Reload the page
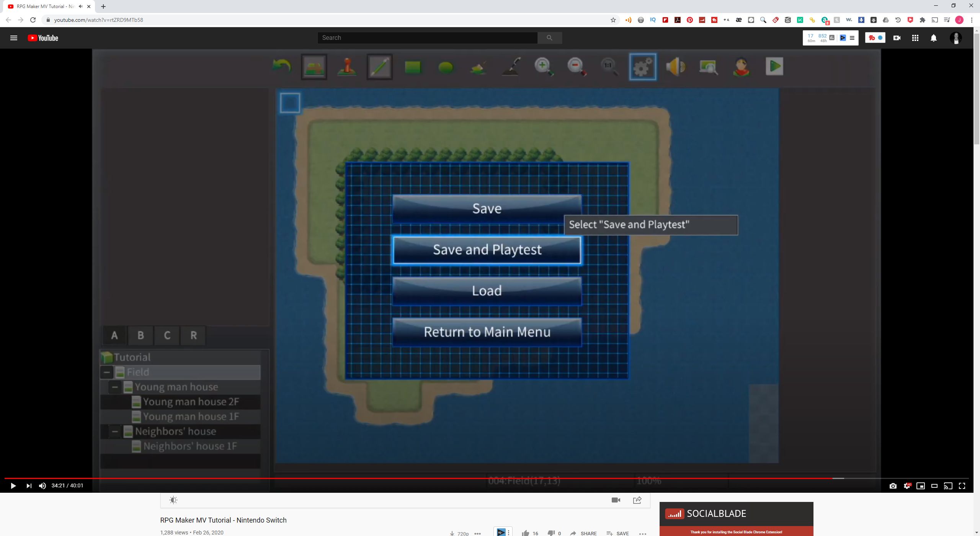This screenshot has height=536, width=980. click(x=33, y=20)
